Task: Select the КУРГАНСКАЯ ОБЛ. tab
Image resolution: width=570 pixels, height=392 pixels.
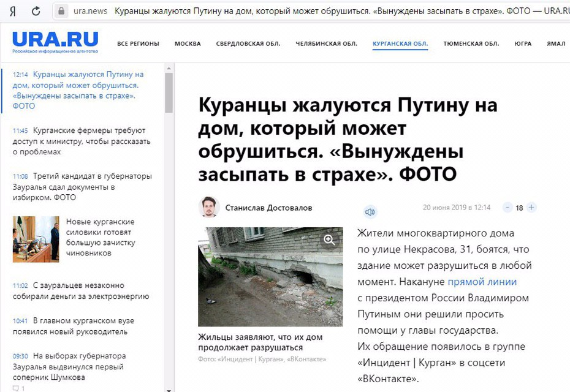Action: click(400, 44)
